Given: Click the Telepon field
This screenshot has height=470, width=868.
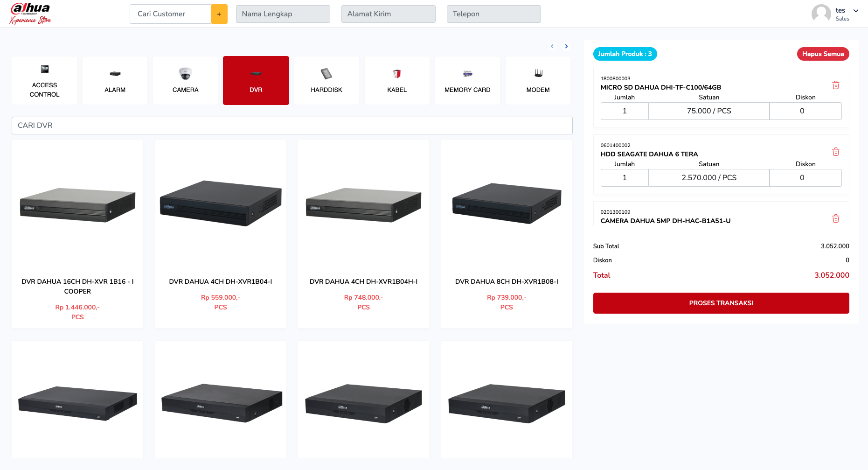Looking at the screenshot, I should coord(494,14).
